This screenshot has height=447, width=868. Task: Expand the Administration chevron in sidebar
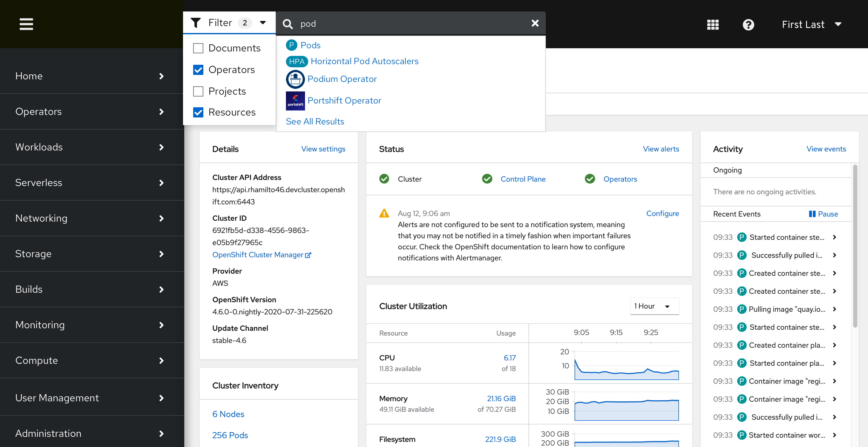pos(161,434)
